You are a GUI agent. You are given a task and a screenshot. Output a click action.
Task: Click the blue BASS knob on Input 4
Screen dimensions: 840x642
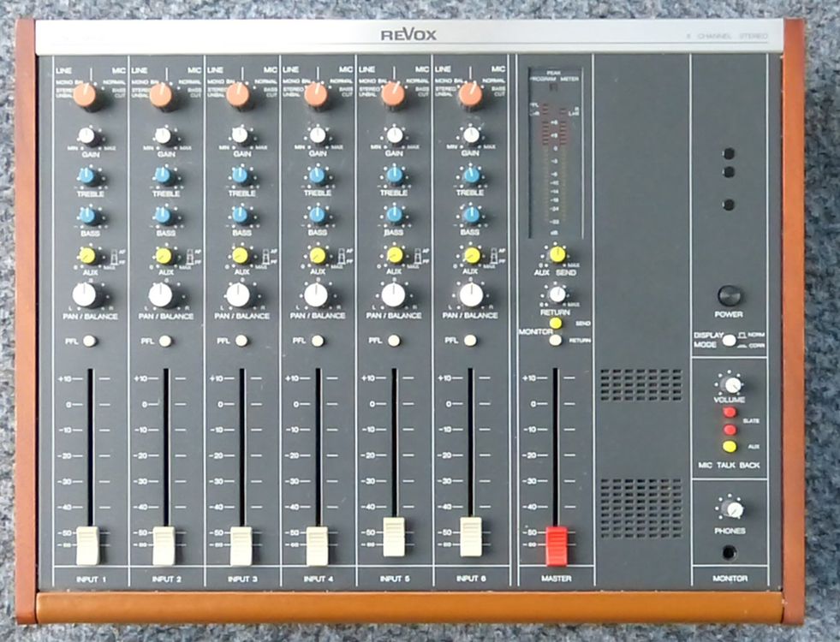(x=318, y=215)
